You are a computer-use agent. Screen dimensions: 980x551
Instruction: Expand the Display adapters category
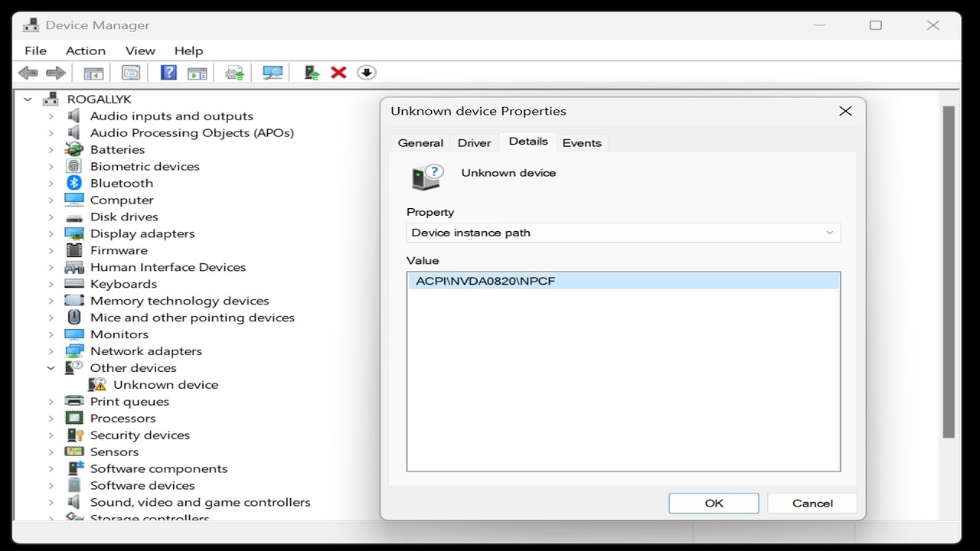[51, 233]
